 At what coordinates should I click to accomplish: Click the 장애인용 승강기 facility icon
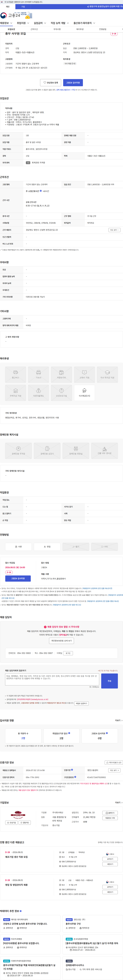pos(47,451)
